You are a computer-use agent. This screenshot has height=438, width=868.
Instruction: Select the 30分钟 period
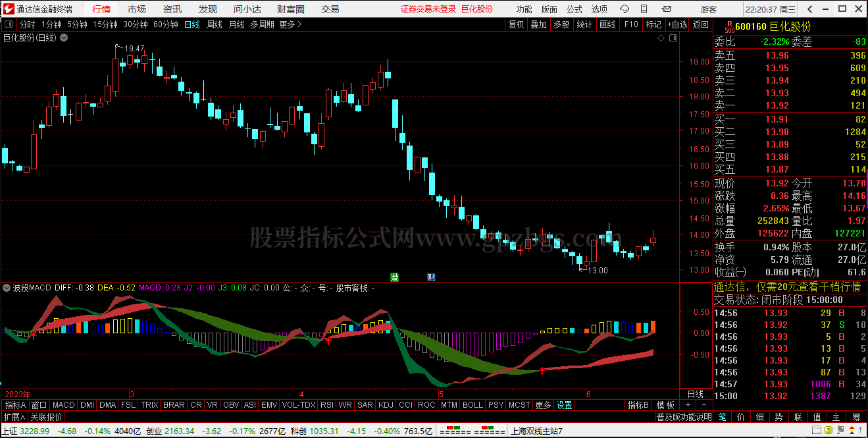click(x=135, y=24)
